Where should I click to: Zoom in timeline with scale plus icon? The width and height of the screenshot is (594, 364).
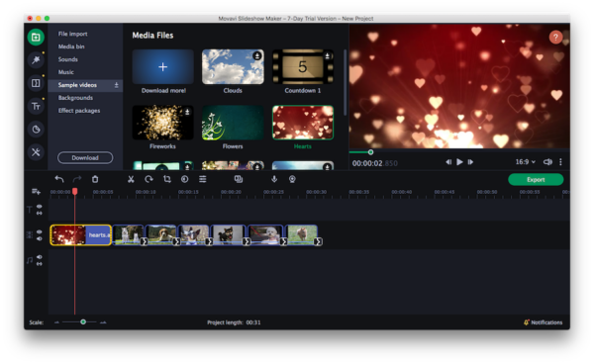coord(103,322)
